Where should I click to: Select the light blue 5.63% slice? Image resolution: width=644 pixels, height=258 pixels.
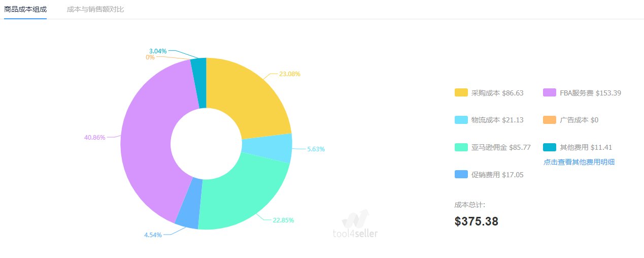[x=266, y=148]
